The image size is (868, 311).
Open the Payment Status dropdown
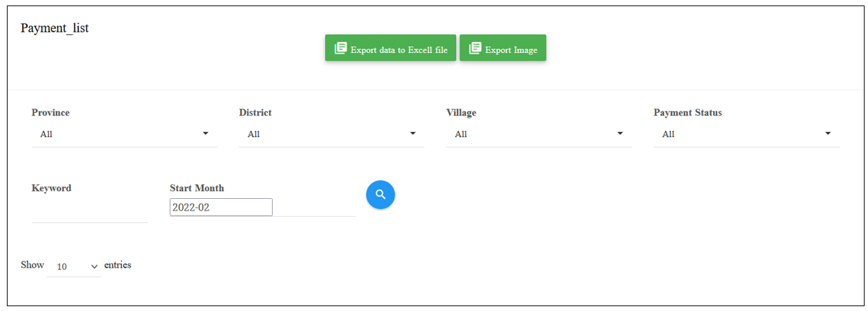746,134
